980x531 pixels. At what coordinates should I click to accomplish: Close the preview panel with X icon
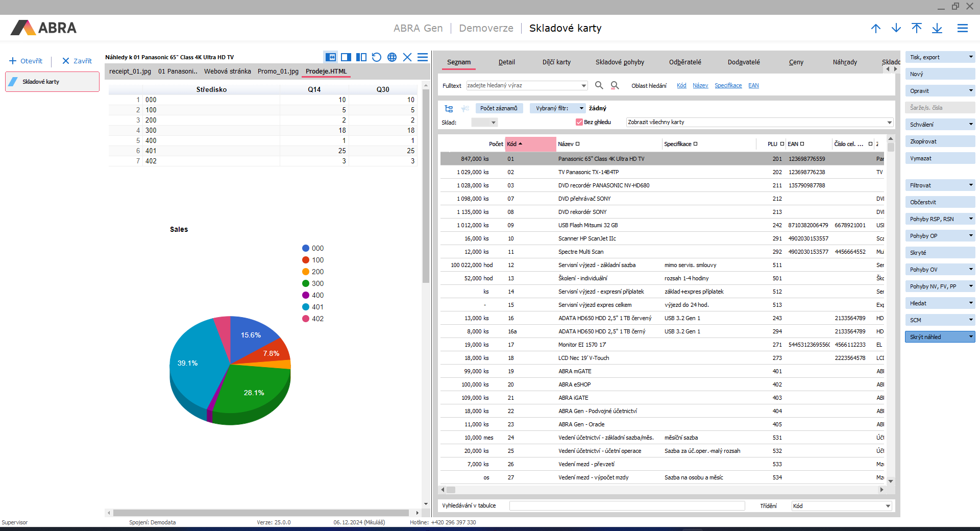point(407,57)
